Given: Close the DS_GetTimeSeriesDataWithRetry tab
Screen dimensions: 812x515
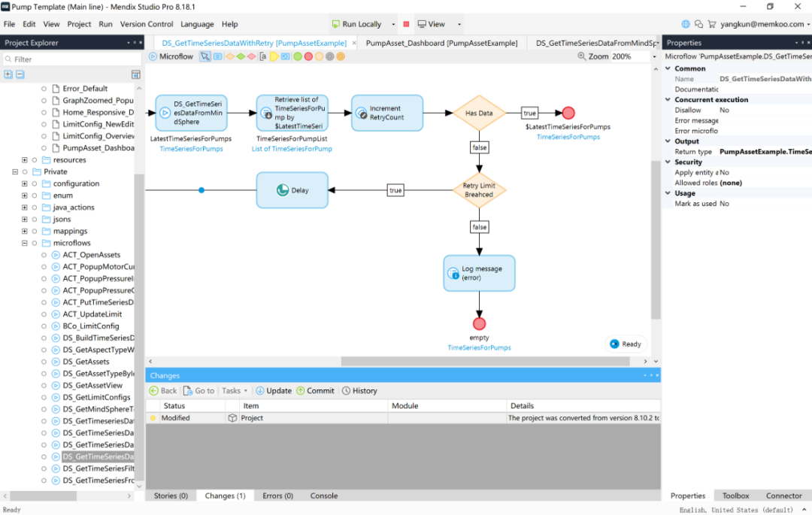Looking at the screenshot, I should click(x=354, y=43).
